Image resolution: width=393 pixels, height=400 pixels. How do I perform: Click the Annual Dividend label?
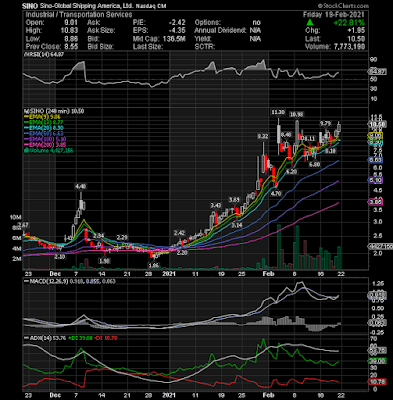click(222, 31)
